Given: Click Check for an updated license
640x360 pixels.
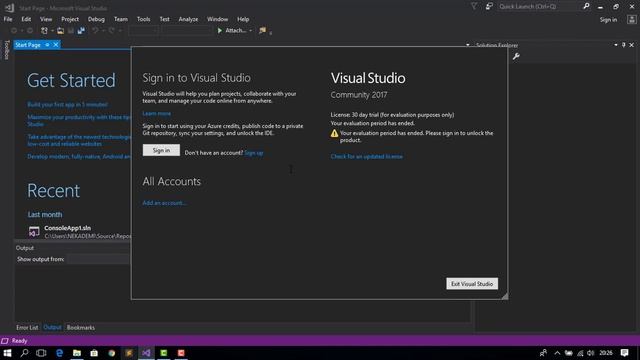Looking at the screenshot, I should point(367,156).
